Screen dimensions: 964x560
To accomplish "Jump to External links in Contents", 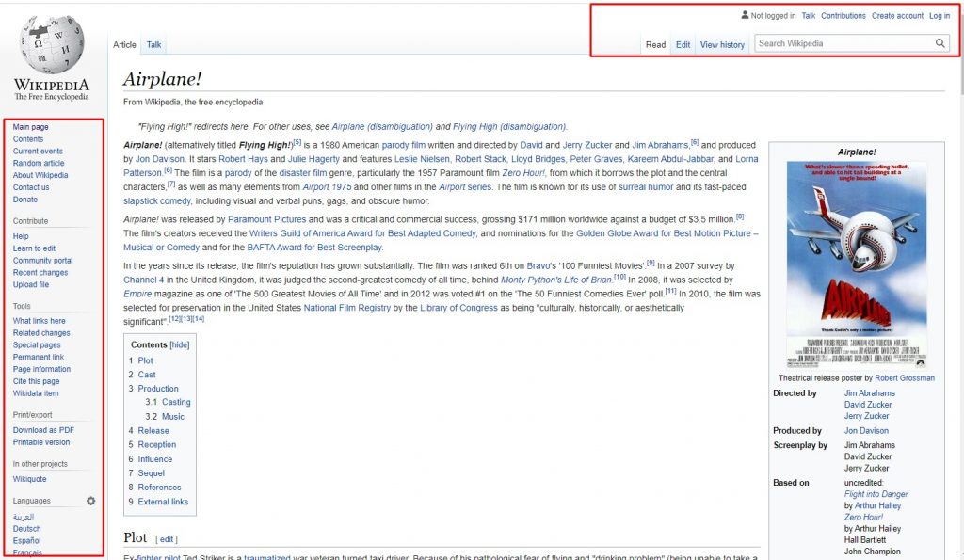I will pyautogui.click(x=163, y=502).
